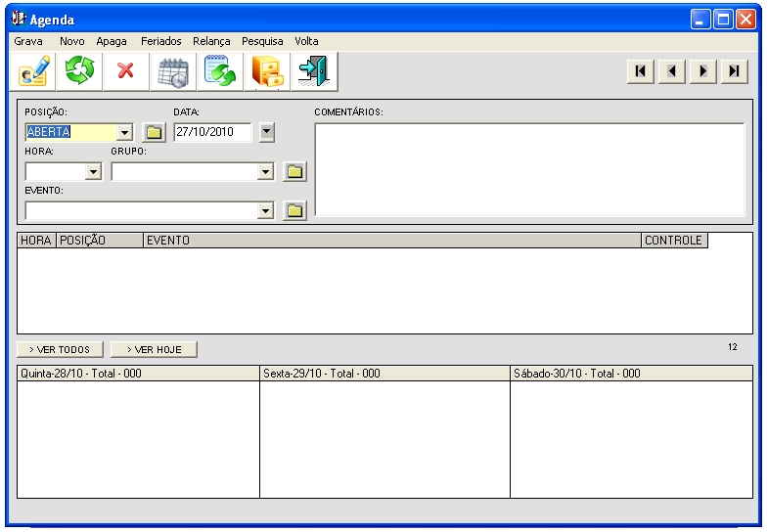This screenshot has width=768, height=532.
Task: Open the DATA date picker dropdown arrow
Action: click(x=266, y=132)
